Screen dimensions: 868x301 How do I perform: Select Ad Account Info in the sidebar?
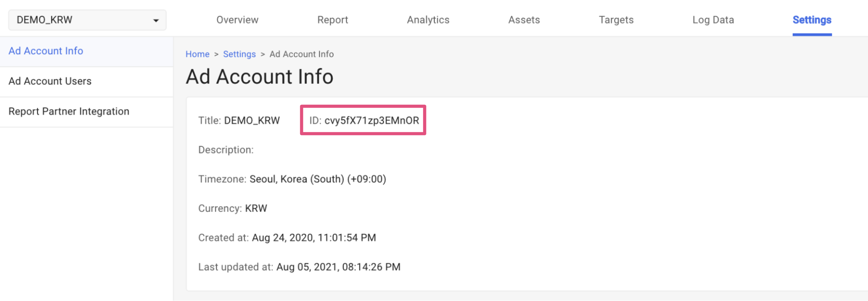pos(46,51)
